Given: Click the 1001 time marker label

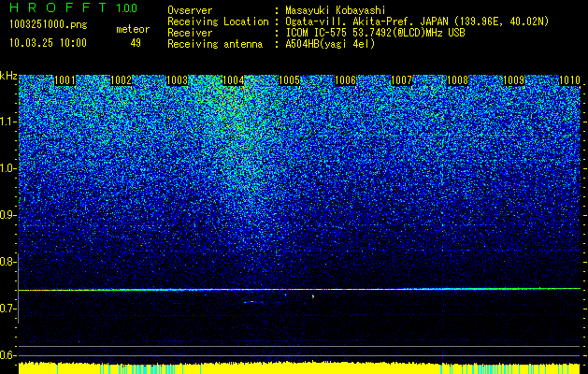Looking at the screenshot, I should pyautogui.click(x=65, y=80).
